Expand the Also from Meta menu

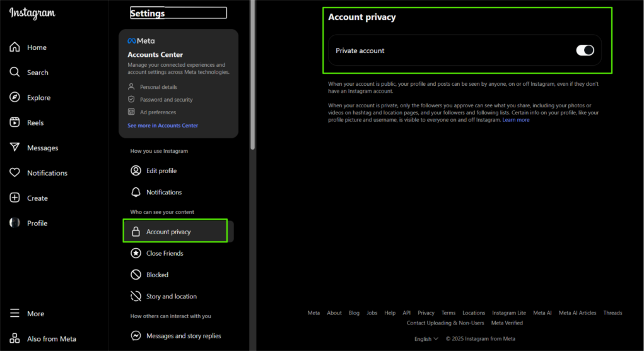(15, 339)
